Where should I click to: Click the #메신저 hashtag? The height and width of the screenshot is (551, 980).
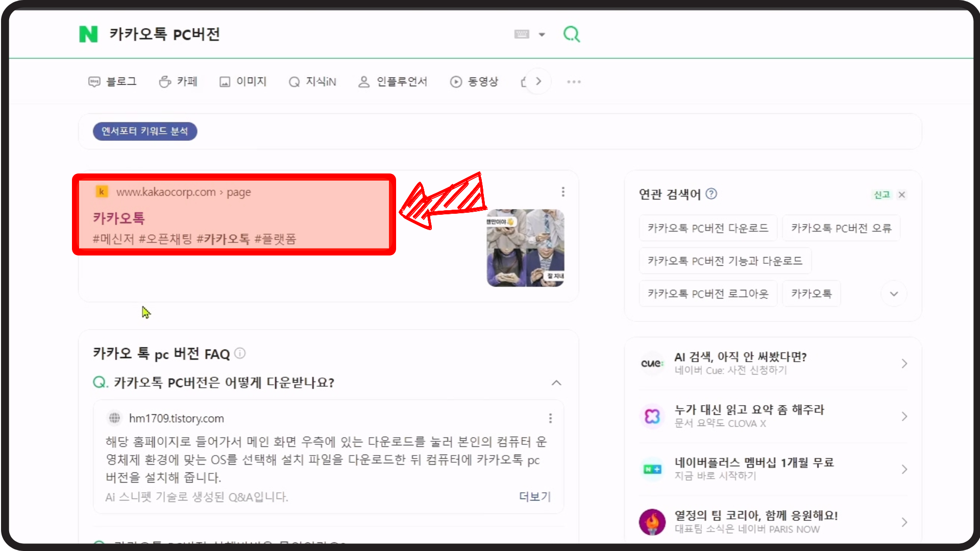click(x=113, y=239)
